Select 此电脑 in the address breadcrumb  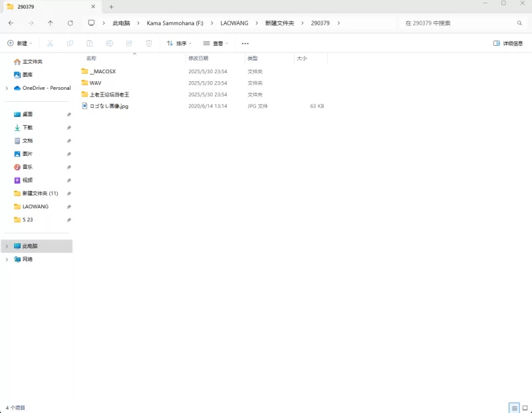point(122,23)
